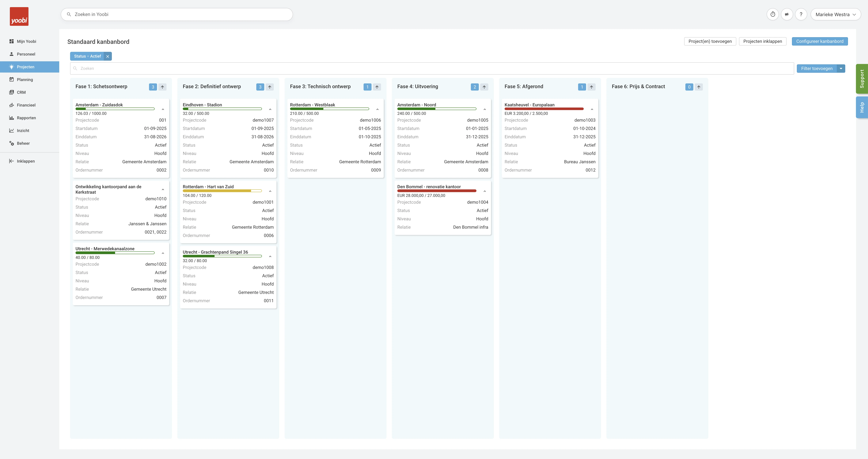This screenshot has width=868, height=459.
Task: Go to Planning in the sidebar
Action: click(25, 80)
